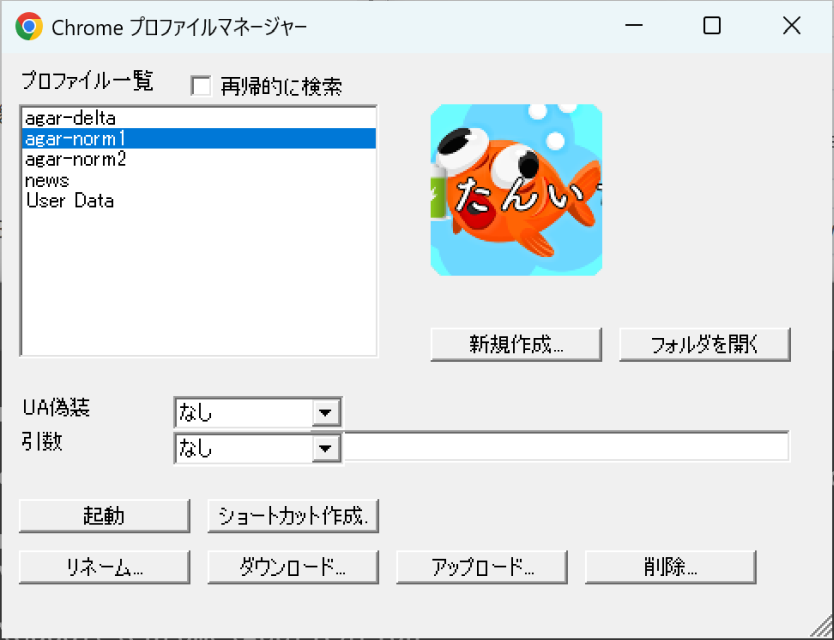Click the アップロード button
The image size is (834, 640).
481,566
